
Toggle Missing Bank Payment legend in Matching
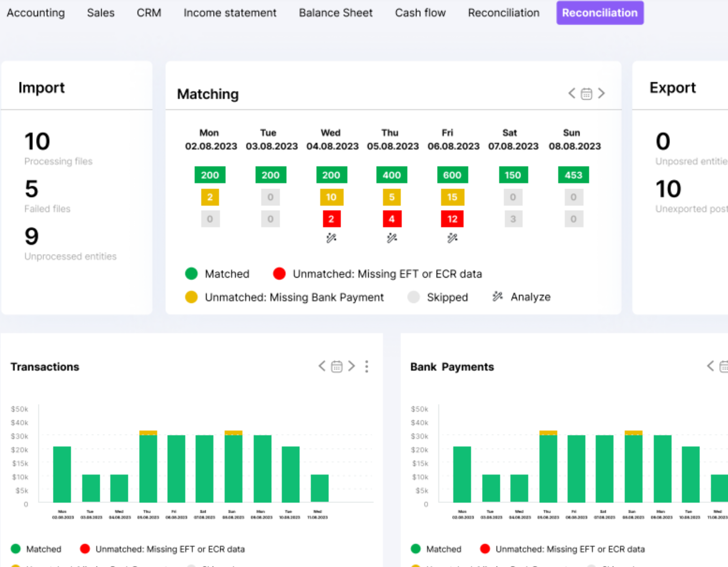tap(284, 297)
